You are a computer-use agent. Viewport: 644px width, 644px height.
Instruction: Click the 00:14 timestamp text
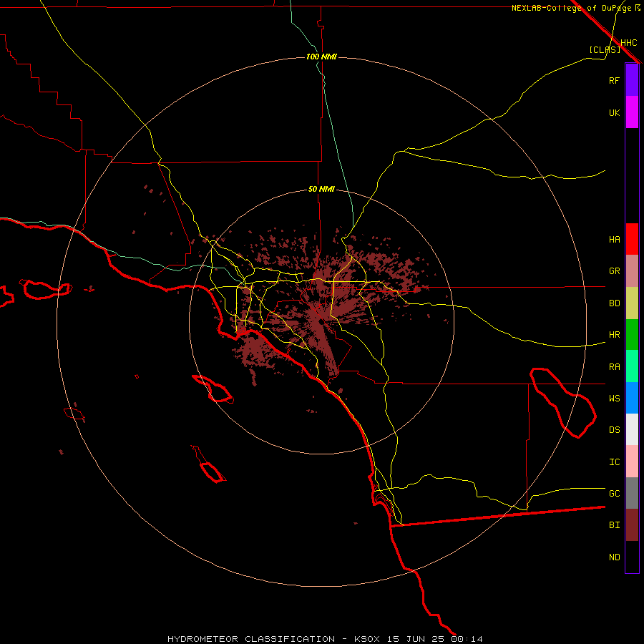pyautogui.click(x=467, y=639)
